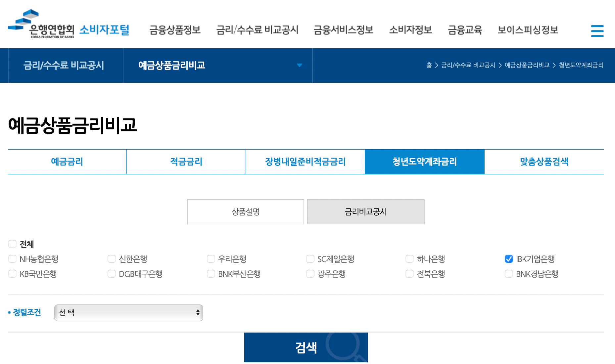
Task: Click the 청년도약계좌금리 breadcrumb entry
Action: click(x=581, y=65)
